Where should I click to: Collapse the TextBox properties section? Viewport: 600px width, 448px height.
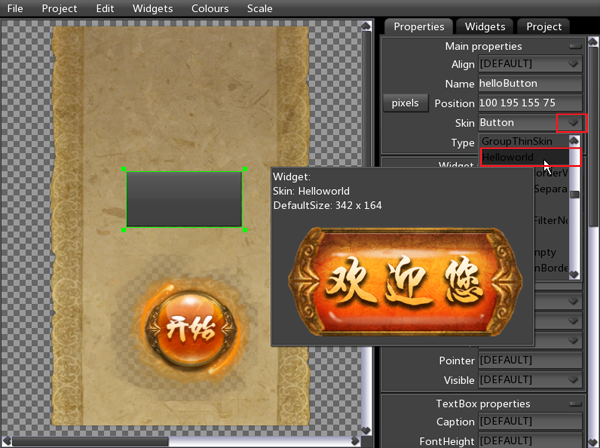point(575,403)
